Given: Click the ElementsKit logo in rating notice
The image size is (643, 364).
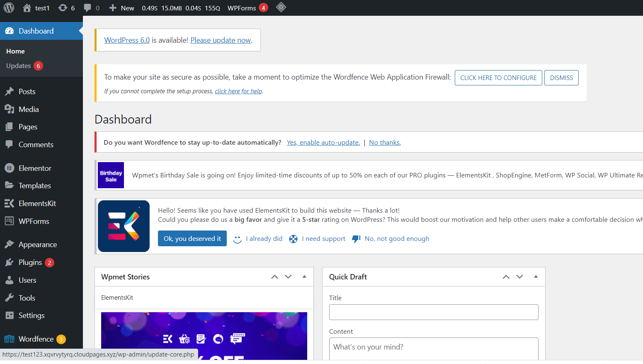Looking at the screenshot, I should pos(124,226).
